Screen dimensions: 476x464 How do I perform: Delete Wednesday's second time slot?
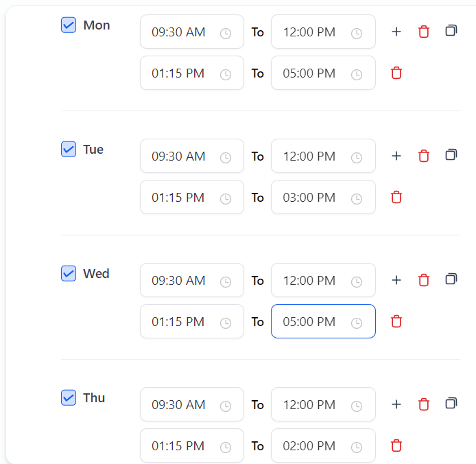pos(396,321)
